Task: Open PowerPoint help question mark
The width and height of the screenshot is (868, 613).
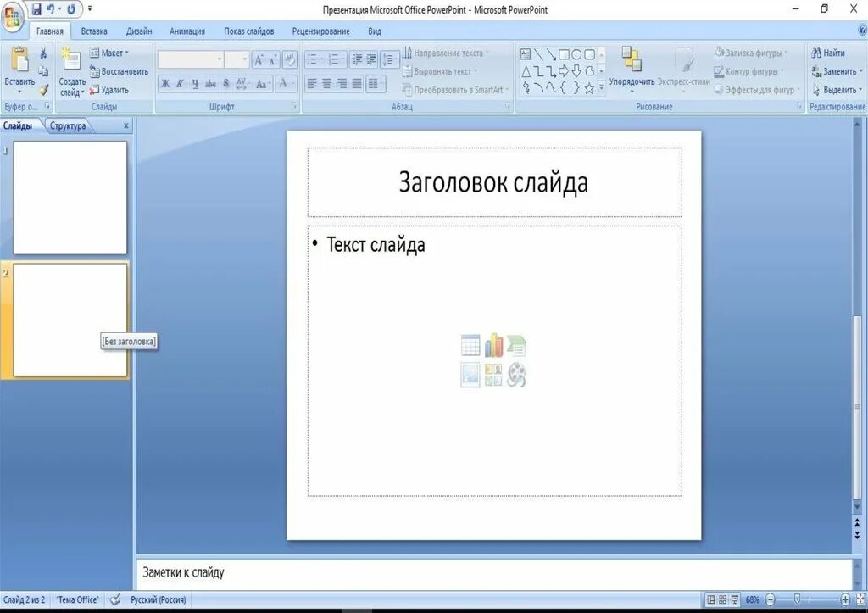Action: tap(862, 31)
